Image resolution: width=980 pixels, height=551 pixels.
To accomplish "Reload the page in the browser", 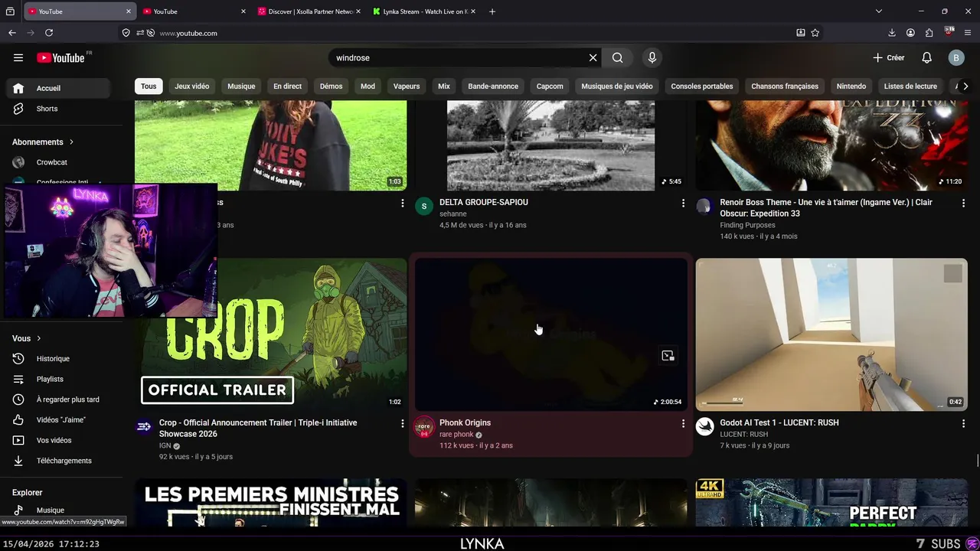I will tap(49, 33).
